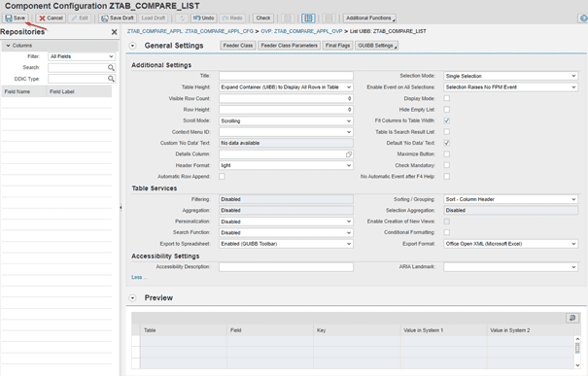Open the Header Format dropdown

pyautogui.click(x=286, y=165)
